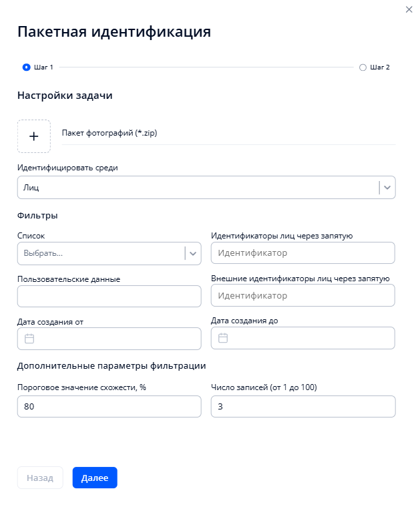420x515 pixels.
Task: Select the 'Шаг 2' radio step
Action: (x=363, y=67)
